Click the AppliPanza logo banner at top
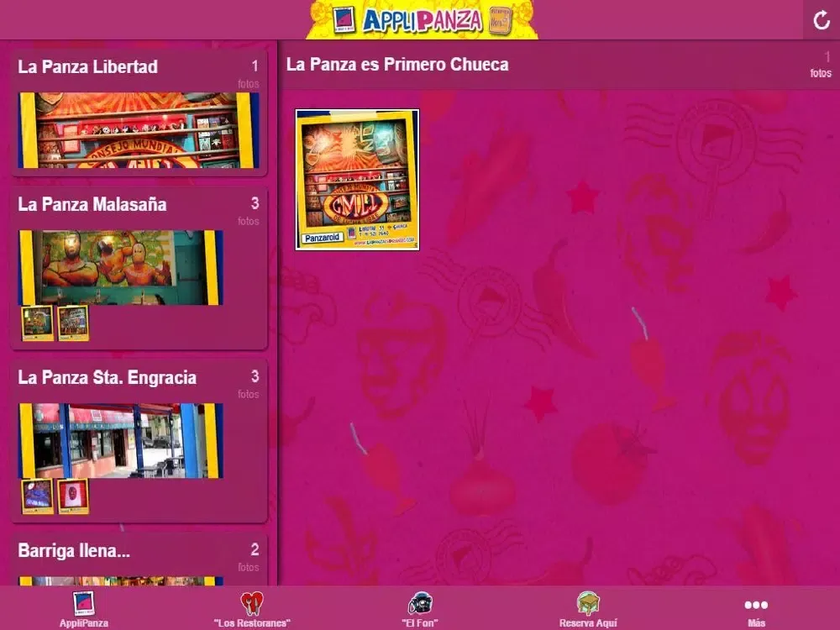This screenshot has width=840, height=630. [x=422, y=19]
